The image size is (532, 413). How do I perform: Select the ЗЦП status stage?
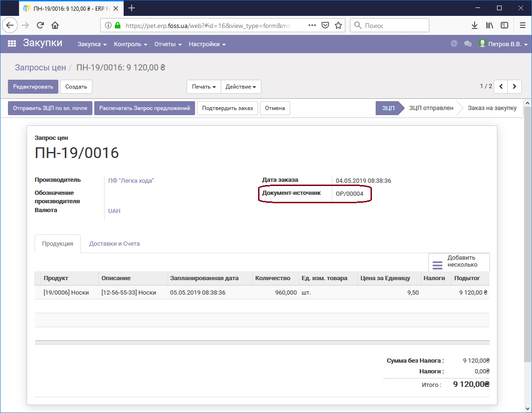point(388,108)
